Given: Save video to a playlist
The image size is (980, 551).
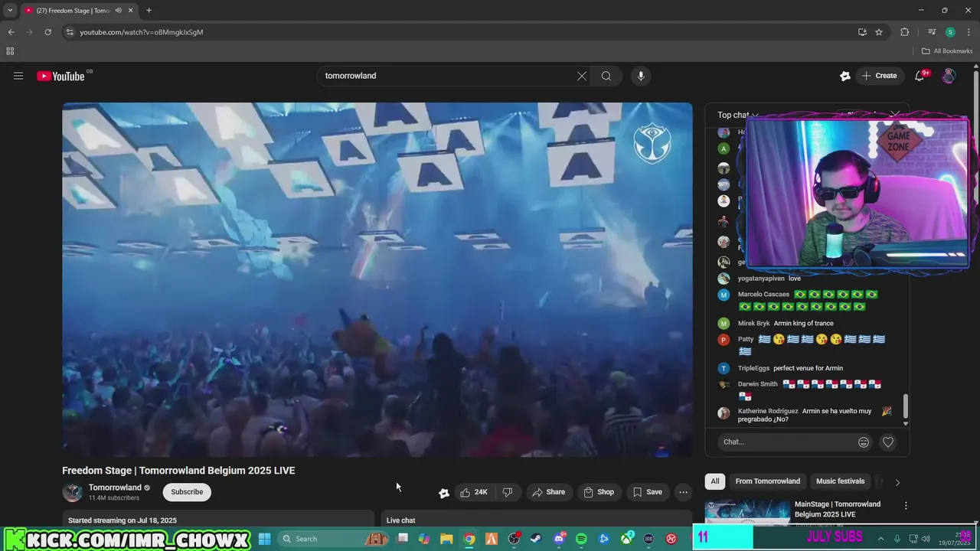Looking at the screenshot, I should [x=647, y=492].
